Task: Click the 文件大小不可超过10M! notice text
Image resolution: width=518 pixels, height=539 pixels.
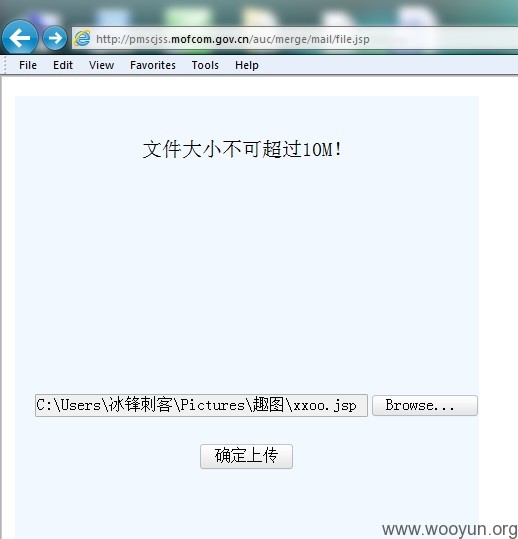Action: coord(243,150)
